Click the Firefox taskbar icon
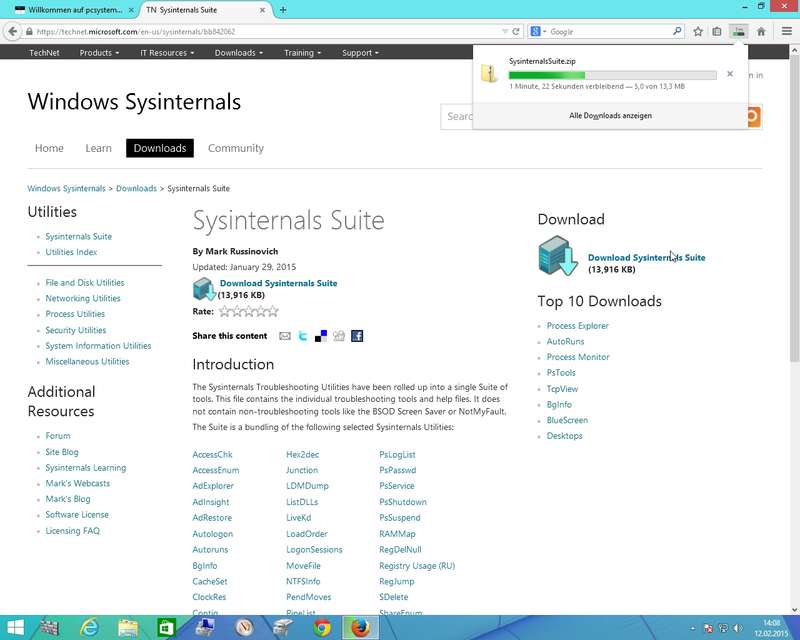Viewport: 800px width, 640px height. (360, 628)
